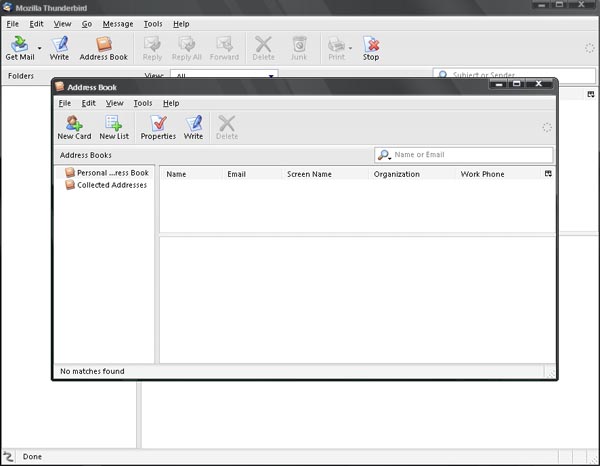Click the Print toolbar icon
Image resolution: width=600 pixels, height=466 pixels.
coord(336,48)
